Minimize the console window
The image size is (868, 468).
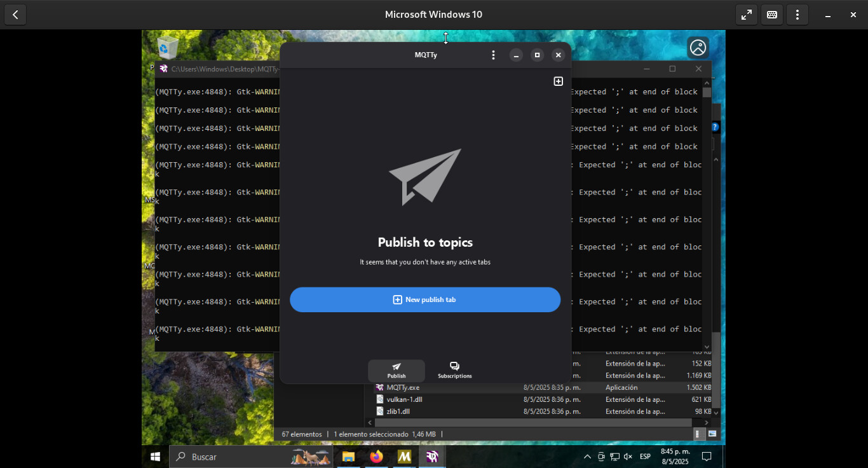coord(646,69)
